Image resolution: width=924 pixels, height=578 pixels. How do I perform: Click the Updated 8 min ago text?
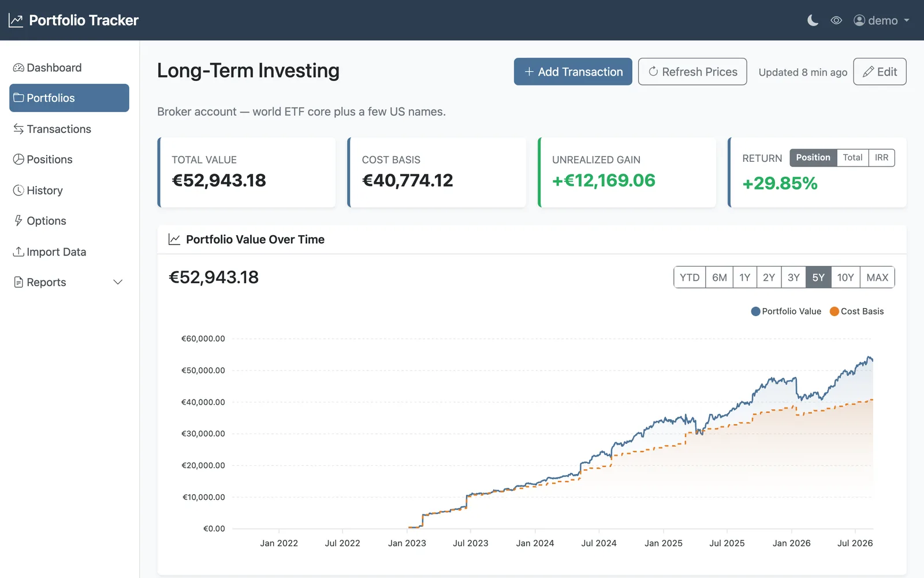coord(803,72)
